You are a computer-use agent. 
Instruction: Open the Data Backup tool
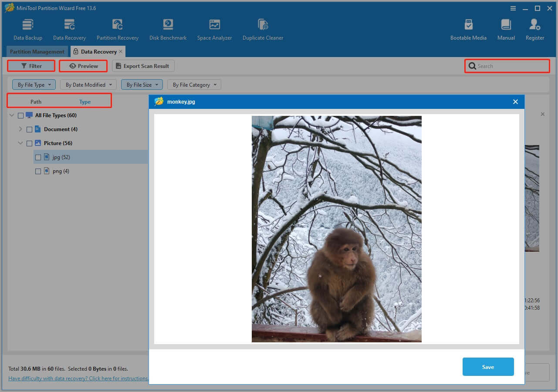27,28
